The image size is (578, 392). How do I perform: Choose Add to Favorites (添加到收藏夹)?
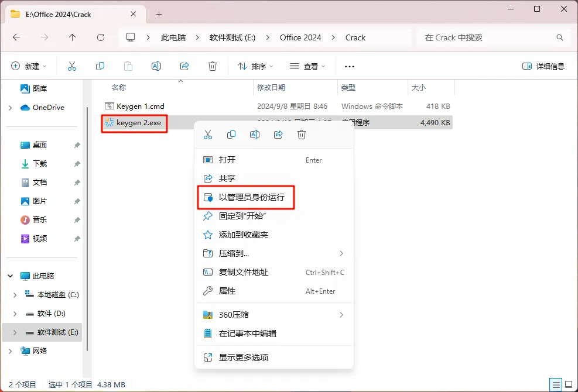[274, 235]
